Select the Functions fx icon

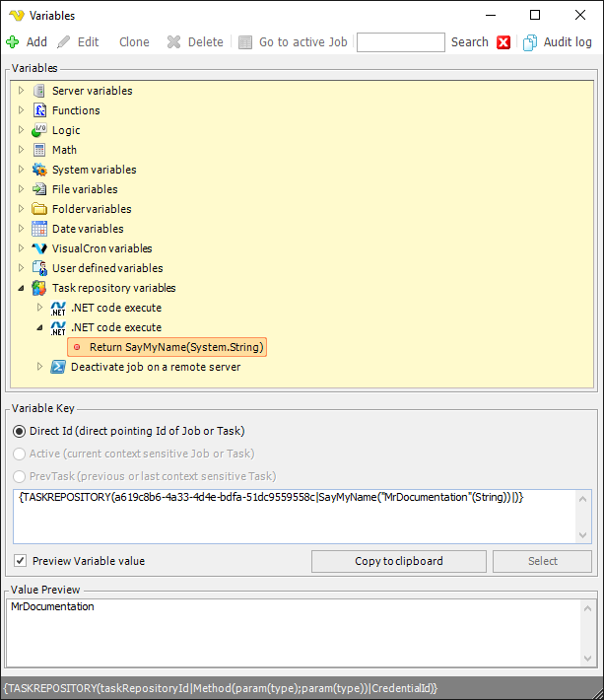pyautogui.click(x=39, y=110)
